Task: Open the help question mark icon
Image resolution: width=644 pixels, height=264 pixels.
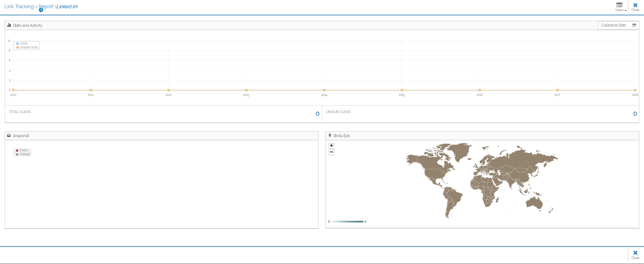Action: tap(41, 10)
